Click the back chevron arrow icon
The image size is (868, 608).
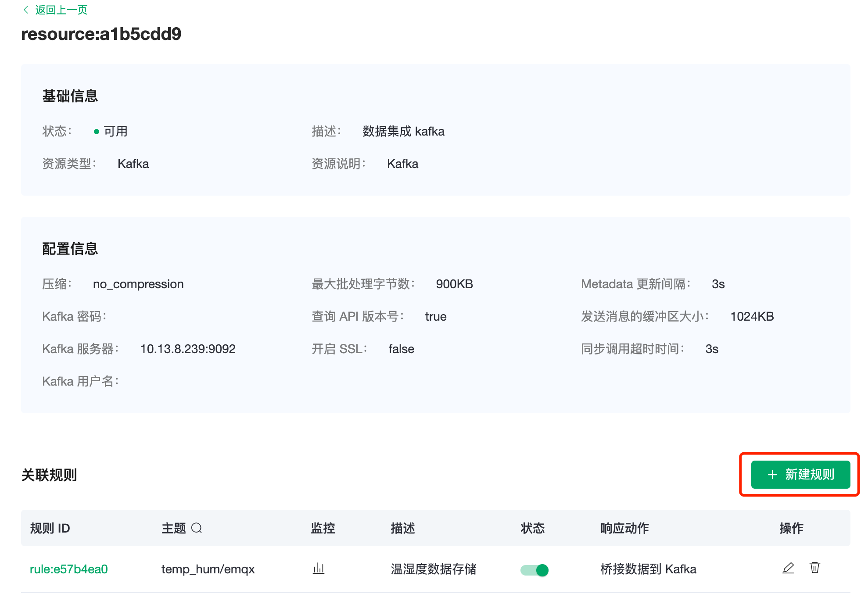pos(26,10)
